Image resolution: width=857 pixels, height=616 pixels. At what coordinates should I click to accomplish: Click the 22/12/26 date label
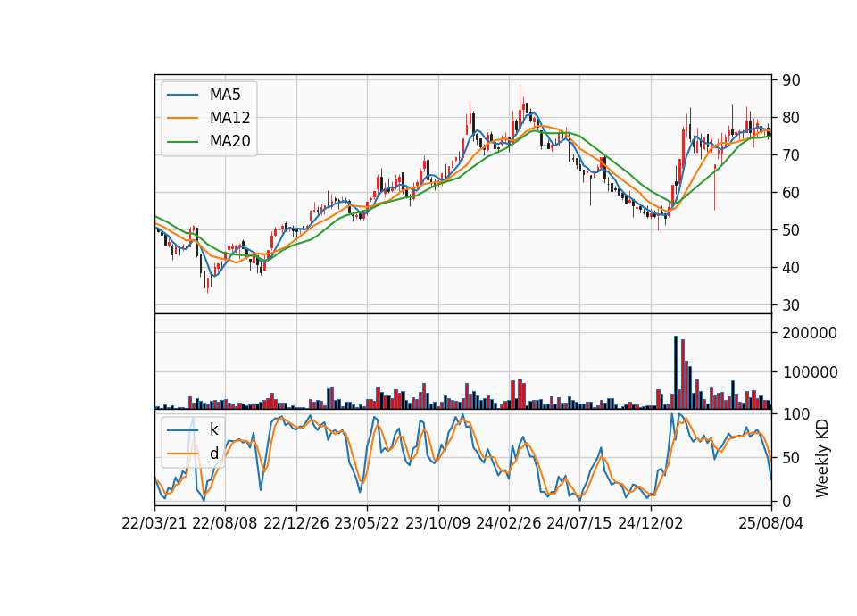pos(296,523)
